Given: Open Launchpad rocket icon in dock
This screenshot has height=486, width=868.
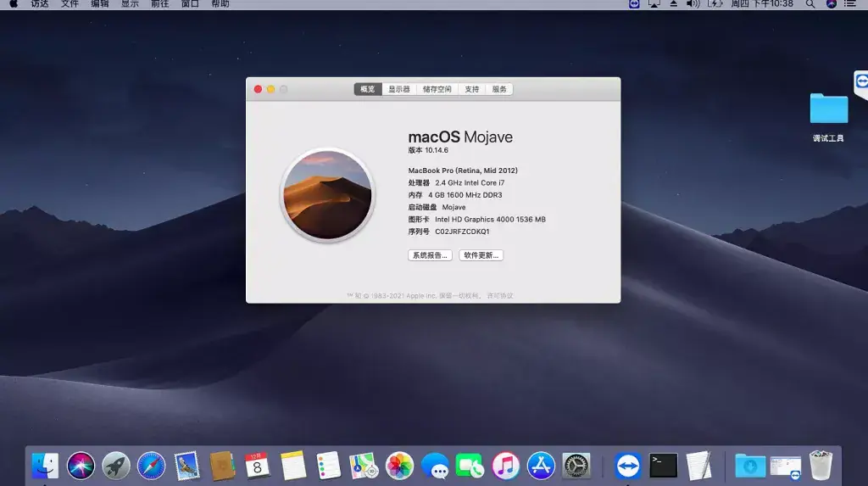Looking at the screenshot, I should (115, 466).
